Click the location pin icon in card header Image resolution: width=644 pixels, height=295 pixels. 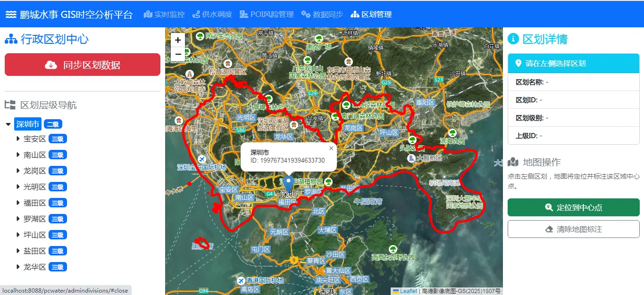pos(519,63)
